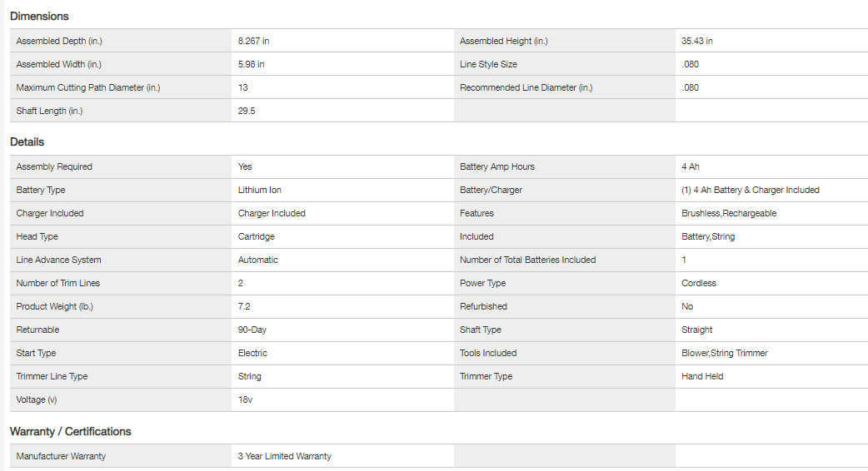Select the Shaft Length value 29.5
868x471 pixels.
[x=247, y=111]
